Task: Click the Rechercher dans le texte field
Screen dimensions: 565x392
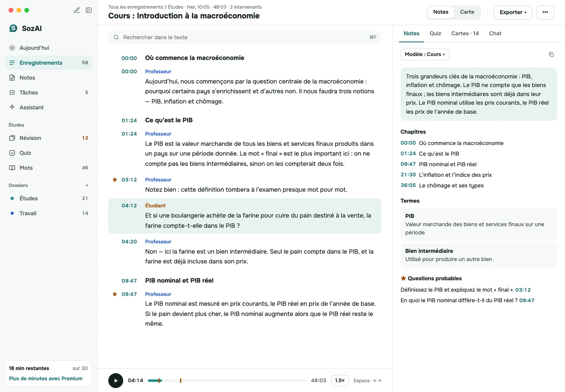Action: [245, 37]
